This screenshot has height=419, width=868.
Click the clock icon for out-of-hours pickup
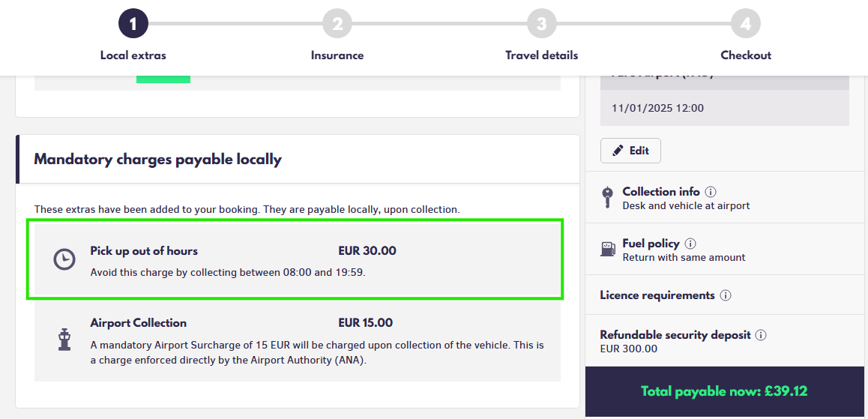coord(64,259)
